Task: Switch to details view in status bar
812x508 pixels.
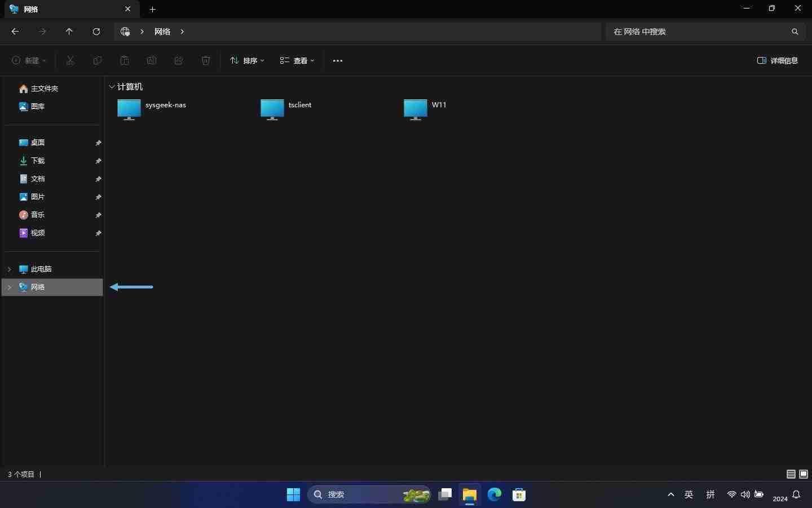Action: pos(791,475)
